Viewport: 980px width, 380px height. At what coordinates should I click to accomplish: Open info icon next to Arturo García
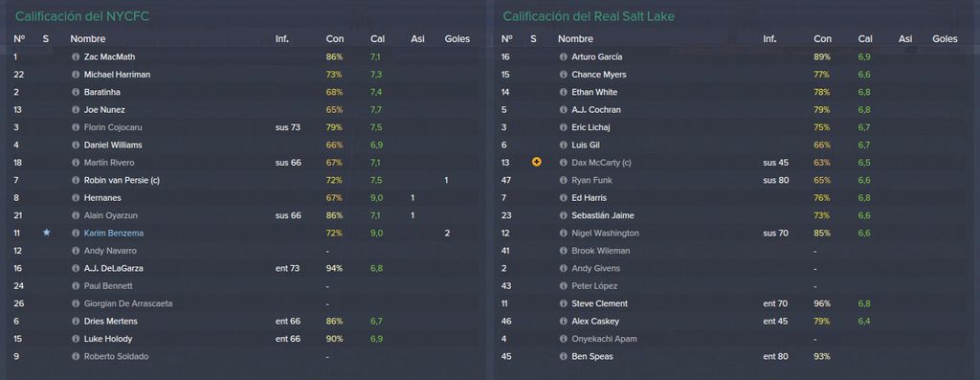pyautogui.click(x=563, y=56)
